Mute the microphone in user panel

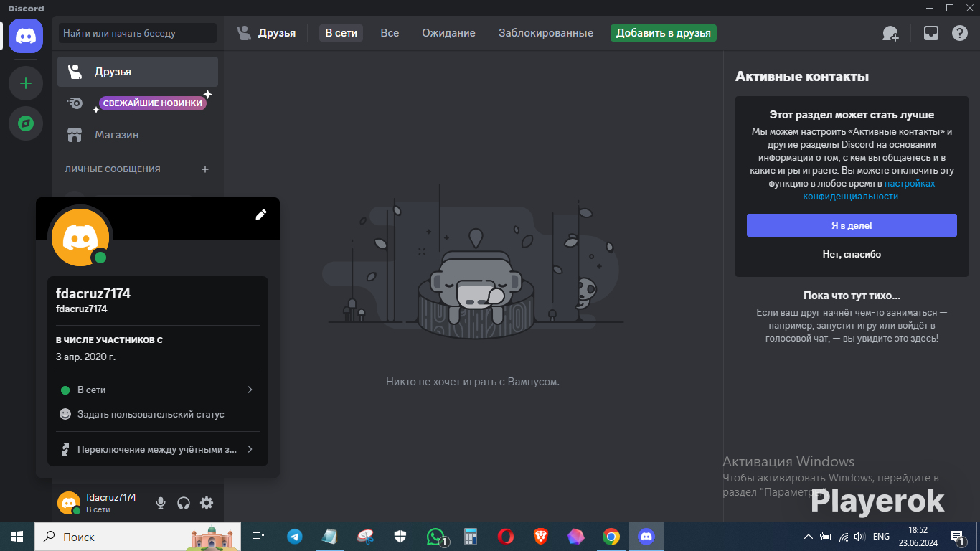click(x=161, y=503)
